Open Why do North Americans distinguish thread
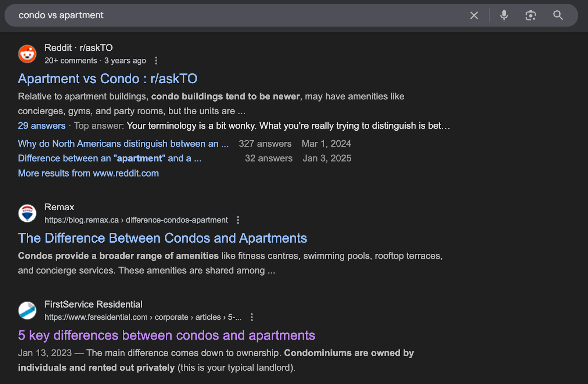 pyautogui.click(x=123, y=144)
